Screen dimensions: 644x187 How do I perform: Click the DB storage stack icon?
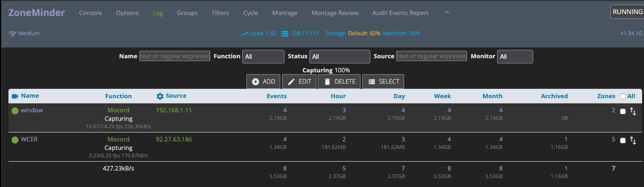click(x=284, y=34)
